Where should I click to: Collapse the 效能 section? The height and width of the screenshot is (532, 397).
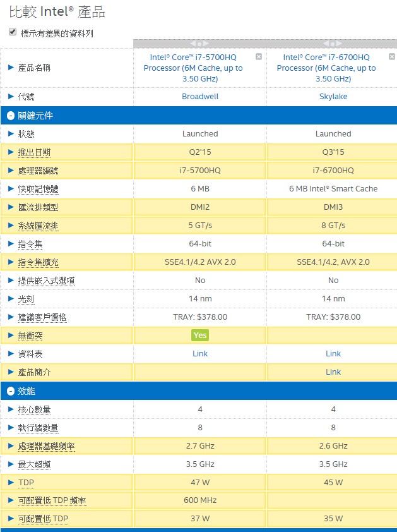tap(11, 391)
